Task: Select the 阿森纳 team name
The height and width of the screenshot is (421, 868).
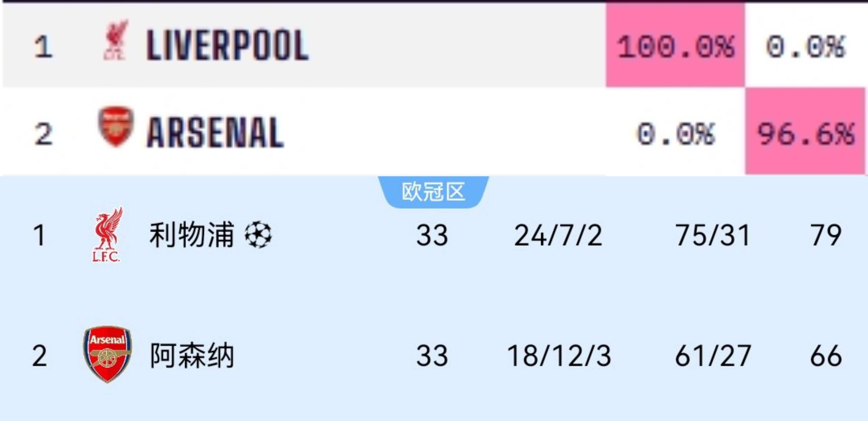Action: click(191, 355)
